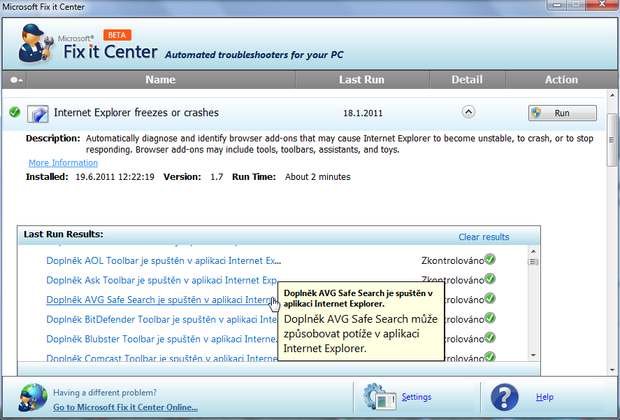Click the Internet Explorer freezes or crashes title
This screenshot has height=420, width=620.
(x=136, y=113)
